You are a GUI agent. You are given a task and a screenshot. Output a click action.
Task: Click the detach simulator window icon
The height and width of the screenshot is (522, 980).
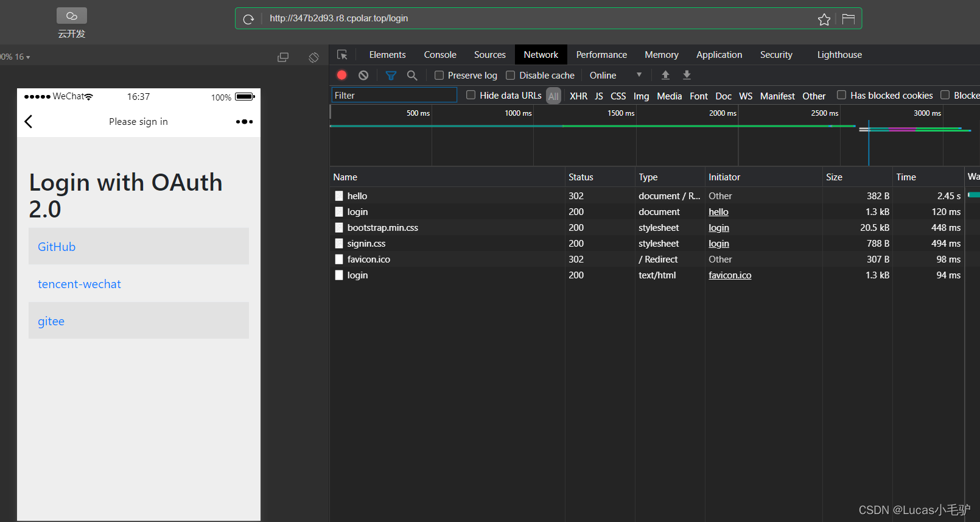283,57
